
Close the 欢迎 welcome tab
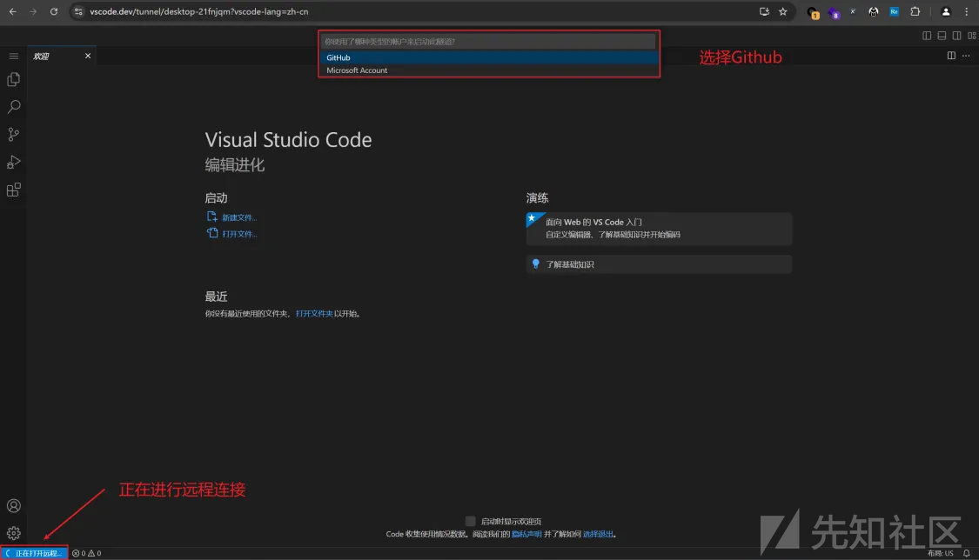(x=87, y=57)
